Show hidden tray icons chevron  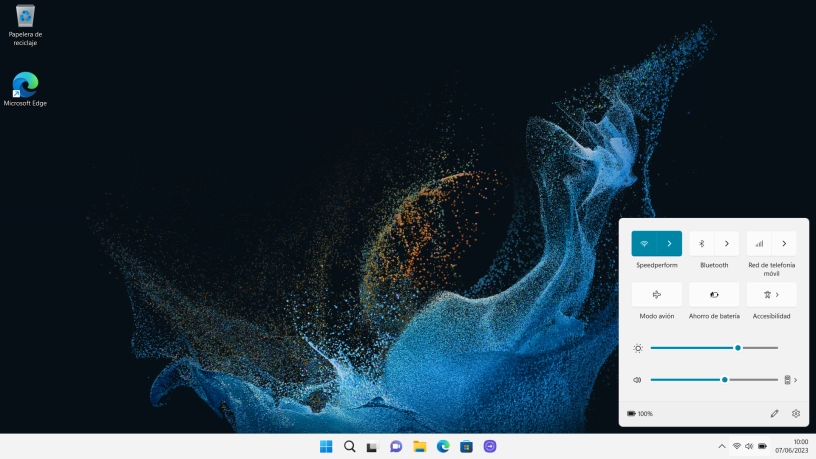pos(722,447)
